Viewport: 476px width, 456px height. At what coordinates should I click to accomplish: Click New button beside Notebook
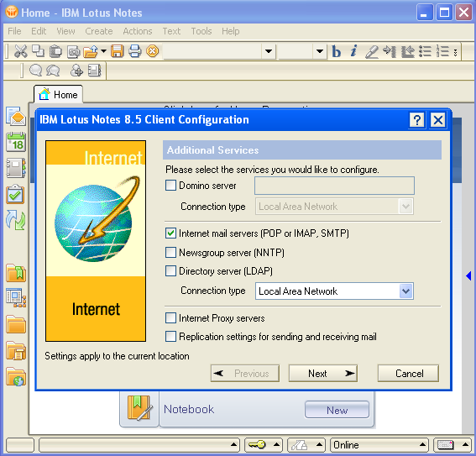coord(337,410)
